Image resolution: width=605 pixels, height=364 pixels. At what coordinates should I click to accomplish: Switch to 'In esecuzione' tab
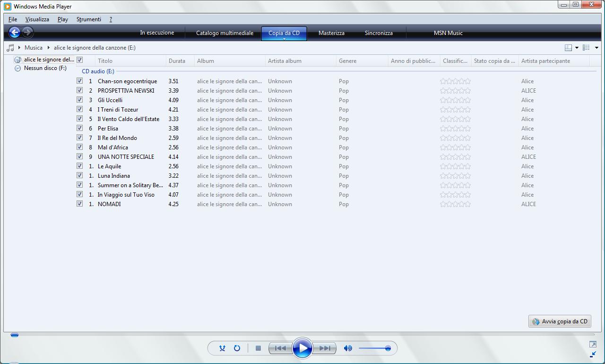tap(157, 33)
